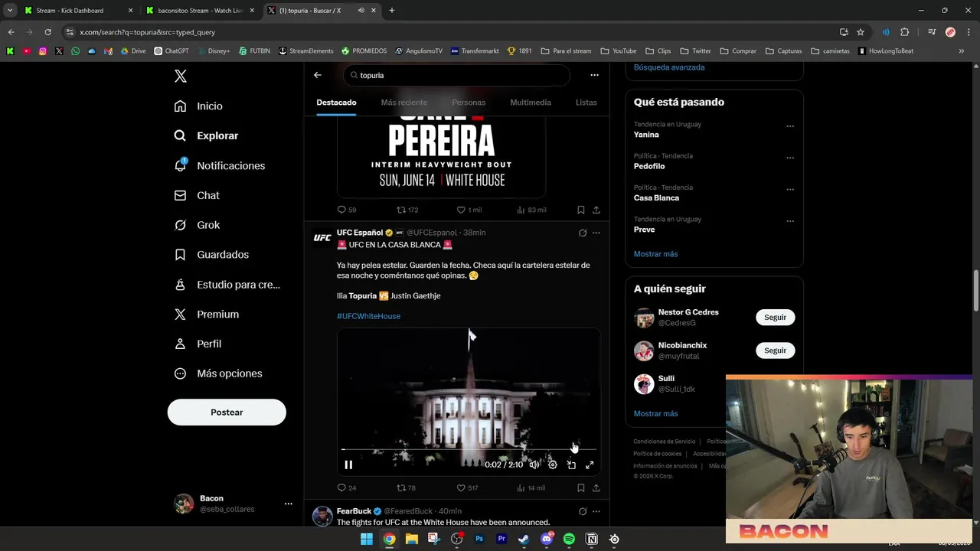Open Grok explain on UFC Español post
The height and width of the screenshot is (551, 980).
[583, 233]
